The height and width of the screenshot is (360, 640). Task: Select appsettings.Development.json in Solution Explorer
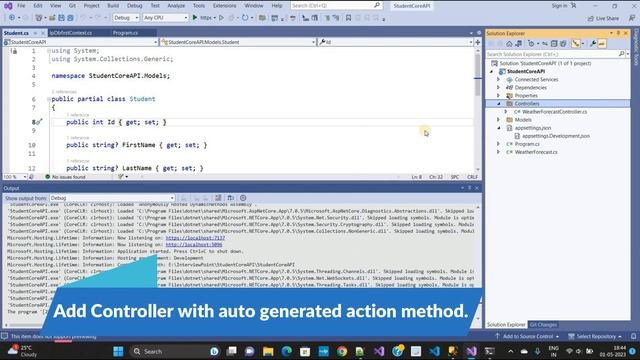[556, 136]
